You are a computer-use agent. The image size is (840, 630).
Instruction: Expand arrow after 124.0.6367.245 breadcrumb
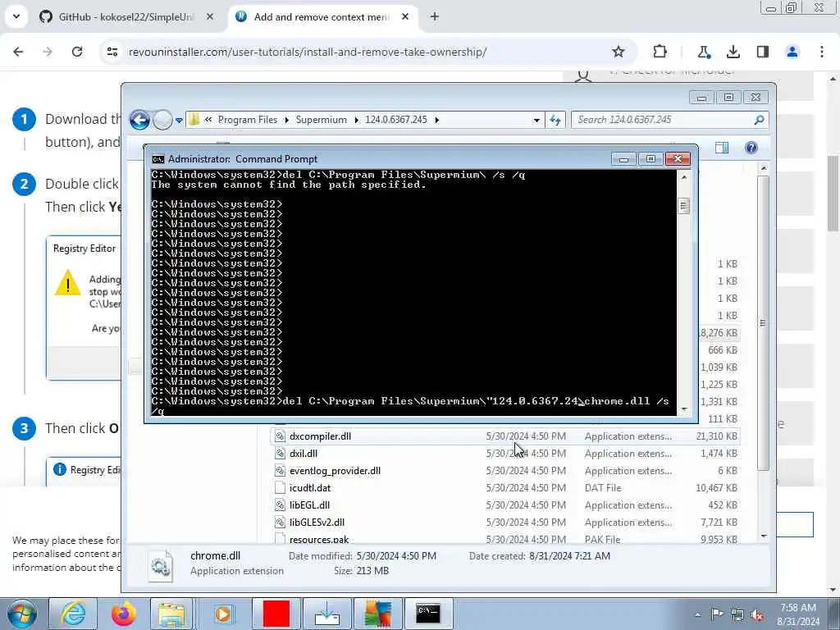pyautogui.click(x=436, y=120)
